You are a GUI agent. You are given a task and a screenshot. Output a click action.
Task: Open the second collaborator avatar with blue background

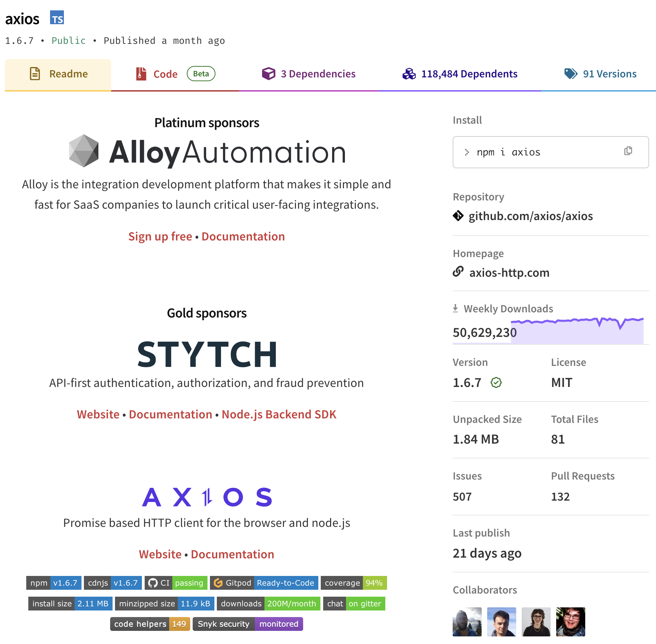point(502,622)
